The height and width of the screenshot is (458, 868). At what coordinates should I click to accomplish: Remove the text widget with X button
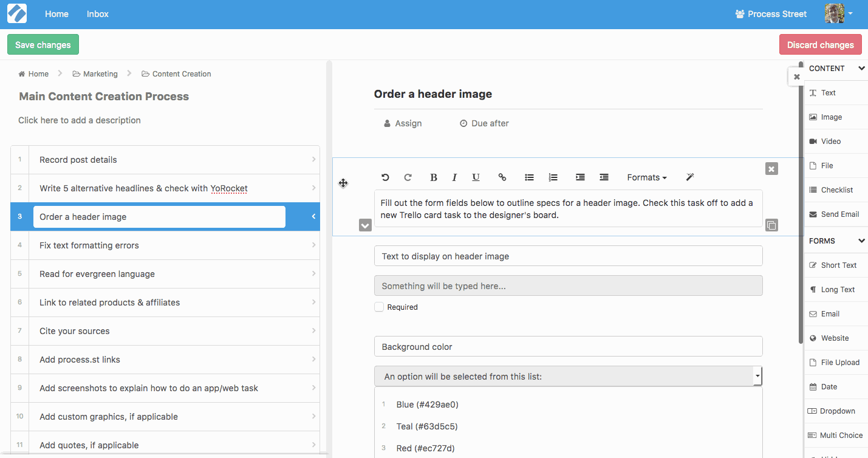click(771, 169)
